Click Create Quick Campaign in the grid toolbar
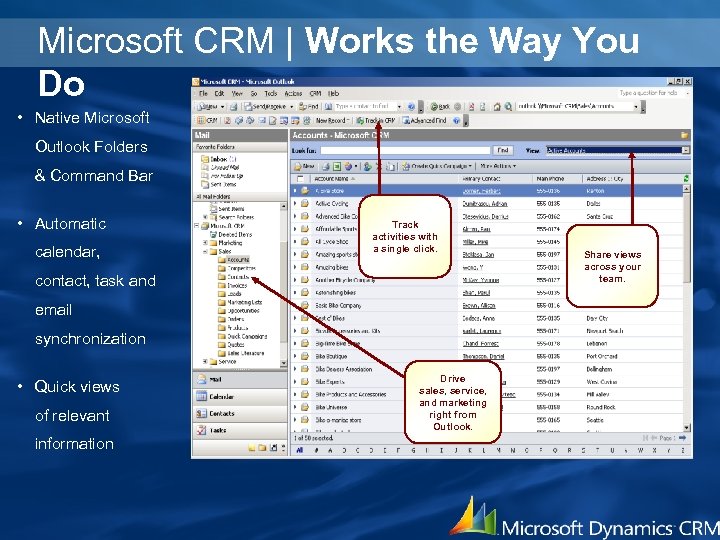The width and height of the screenshot is (720, 540). click(437, 166)
